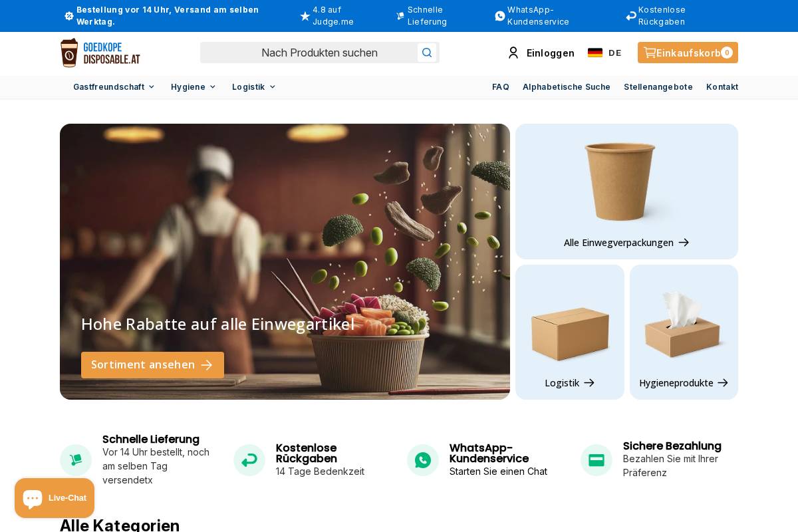Image resolution: width=798 pixels, height=532 pixels.
Task: Click the Sortiment ansehen button
Action: coord(152,364)
